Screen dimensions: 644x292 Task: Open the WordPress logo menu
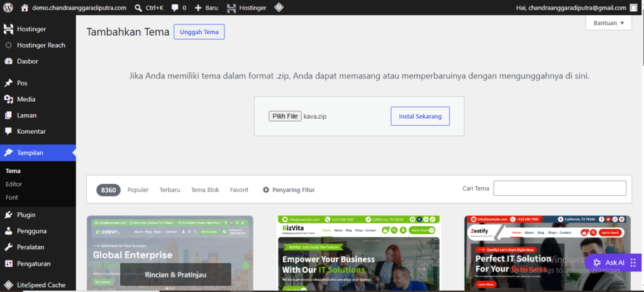click(9, 8)
